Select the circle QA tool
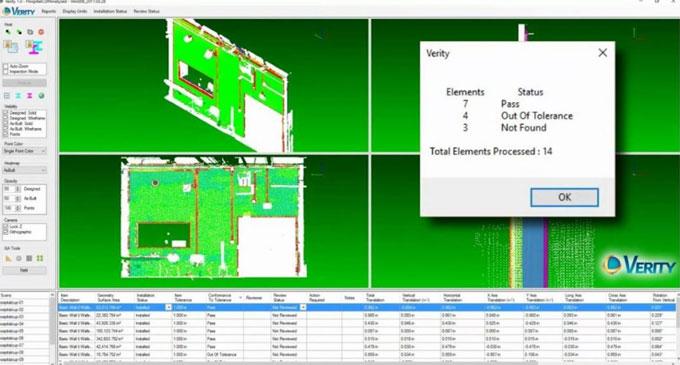 [x=19, y=258]
